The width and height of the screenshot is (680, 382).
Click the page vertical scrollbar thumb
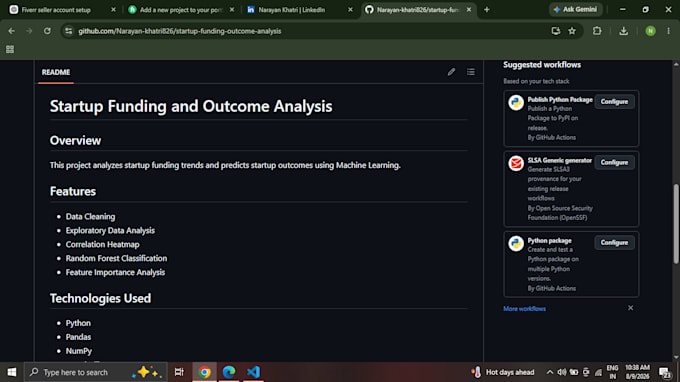click(676, 224)
